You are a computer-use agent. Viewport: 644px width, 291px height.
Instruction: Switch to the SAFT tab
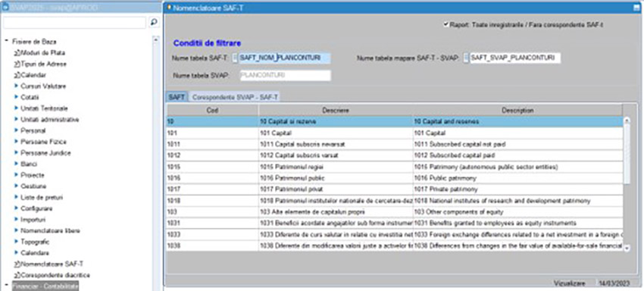pyautogui.click(x=177, y=98)
